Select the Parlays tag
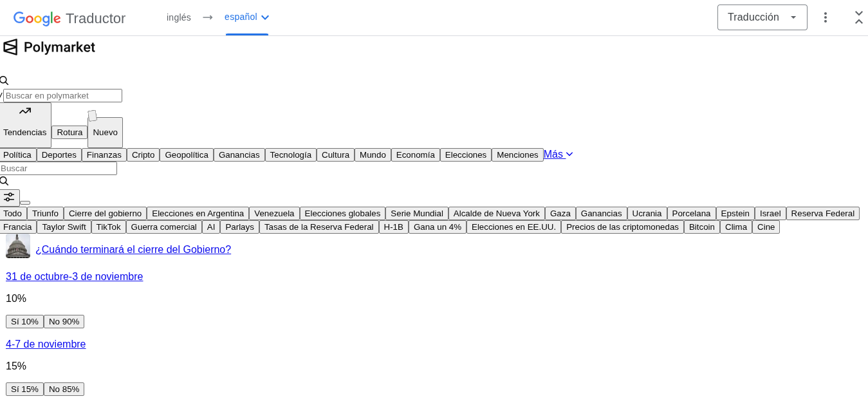Image resolution: width=868 pixels, height=403 pixels. (x=239, y=227)
